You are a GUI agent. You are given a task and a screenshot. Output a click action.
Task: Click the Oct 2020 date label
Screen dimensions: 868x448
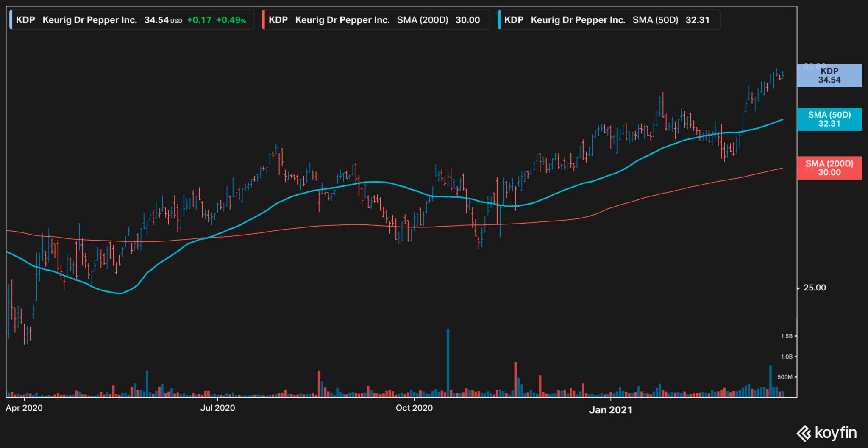coord(414,408)
